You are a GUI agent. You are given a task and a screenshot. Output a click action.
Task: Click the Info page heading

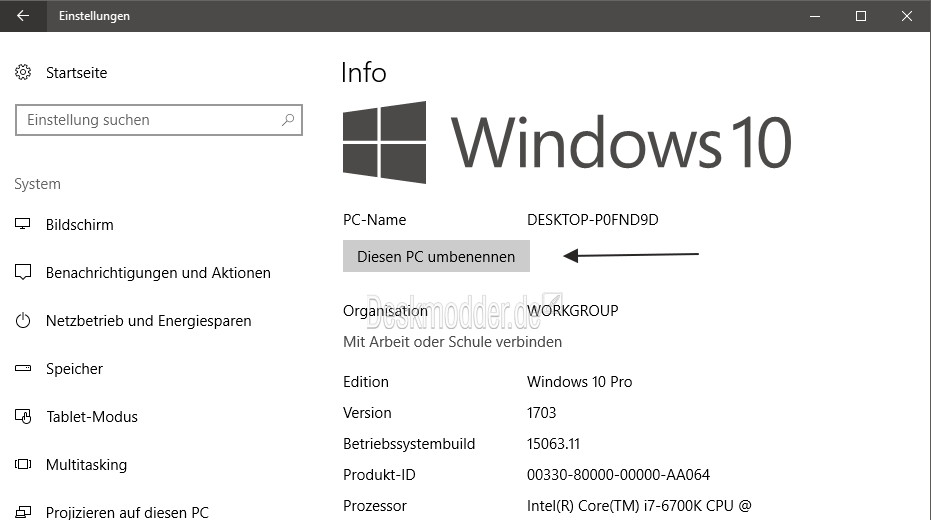coord(364,73)
